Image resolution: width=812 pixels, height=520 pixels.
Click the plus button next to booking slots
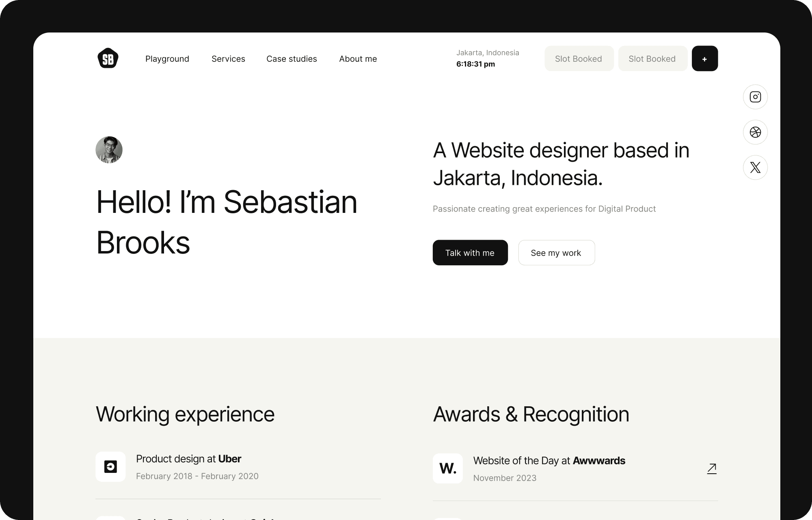705,58
